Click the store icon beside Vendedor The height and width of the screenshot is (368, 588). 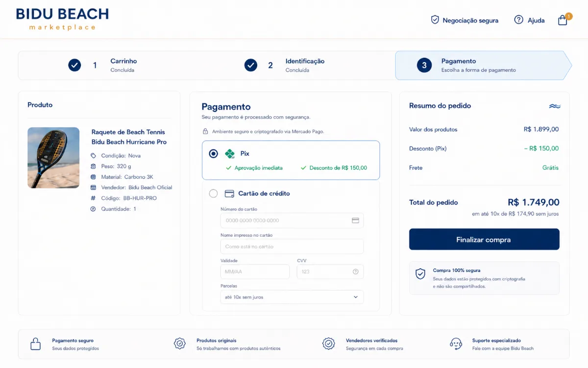point(94,188)
